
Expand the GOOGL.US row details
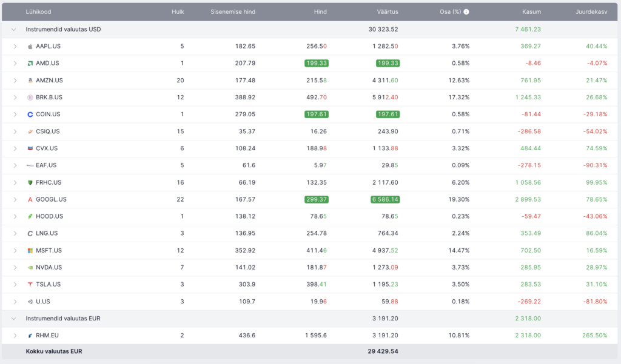pos(15,199)
